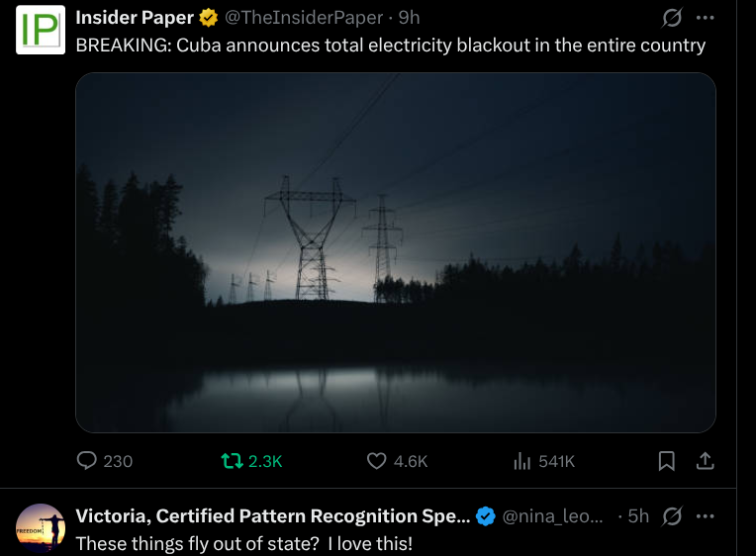This screenshot has height=556, width=756.
Task: Bookmark the Insider Paper post
Action: (x=667, y=461)
